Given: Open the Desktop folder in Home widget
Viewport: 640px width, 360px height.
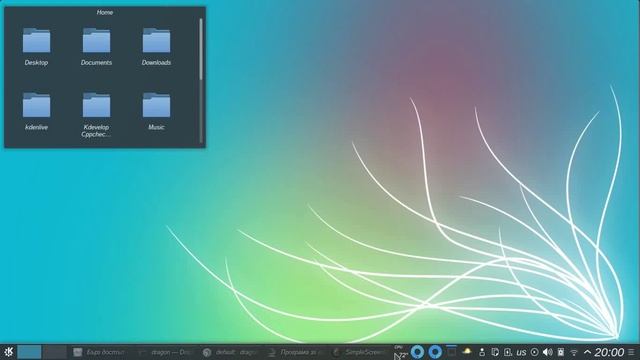Looking at the screenshot, I should click(x=36, y=46).
